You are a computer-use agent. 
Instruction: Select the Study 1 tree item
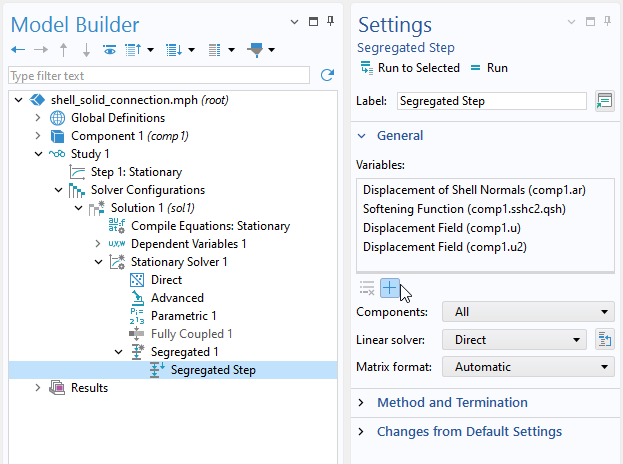[x=90, y=154]
